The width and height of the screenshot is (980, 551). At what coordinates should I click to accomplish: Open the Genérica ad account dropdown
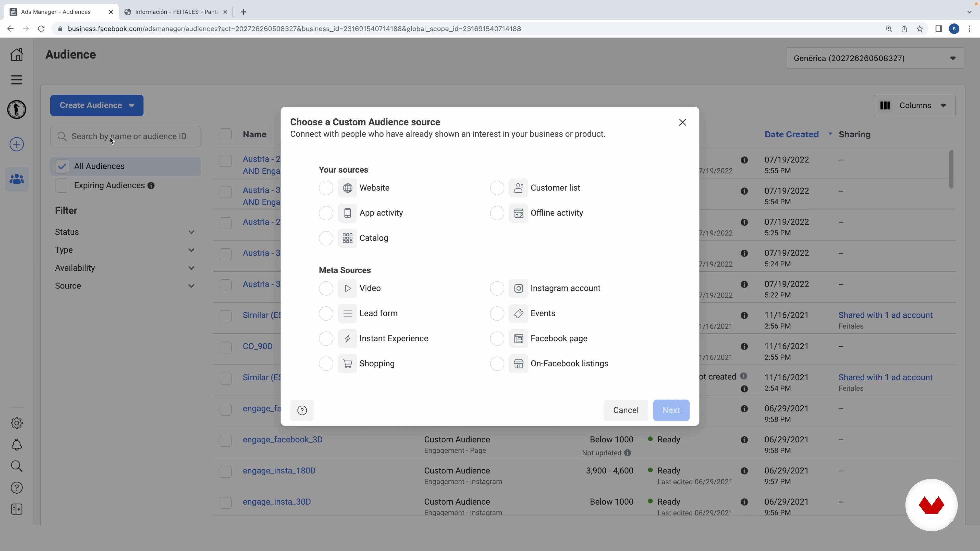[x=875, y=58]
